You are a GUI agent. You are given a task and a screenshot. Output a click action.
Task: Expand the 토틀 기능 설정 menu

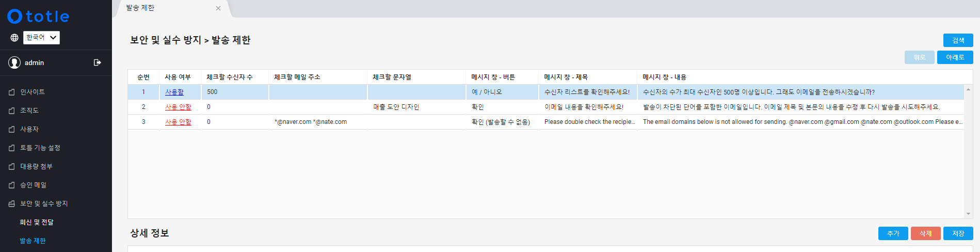point(40,148)
